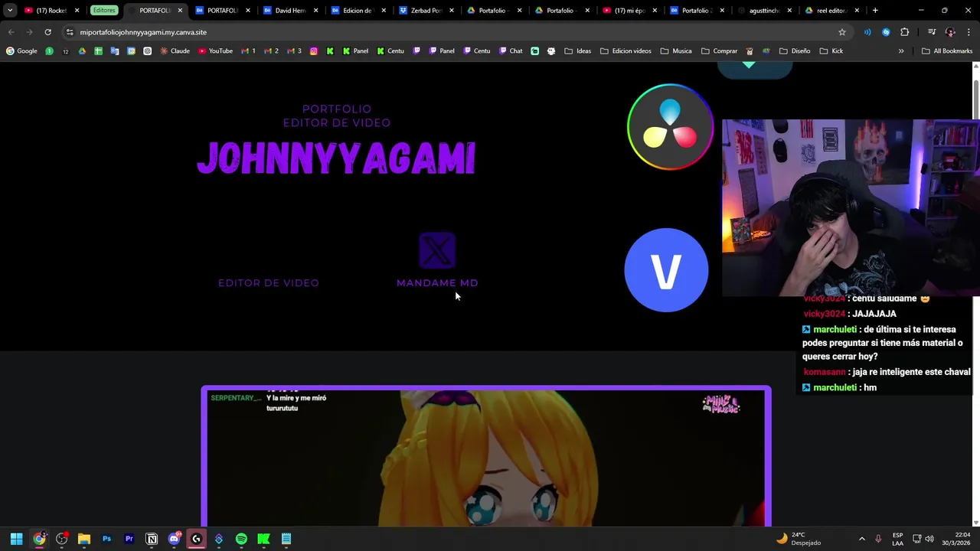Viewport: 980px width, 551px height.
Task: Click the JOHNNYYAGAMI title heading
Action: tap(336, 158)
